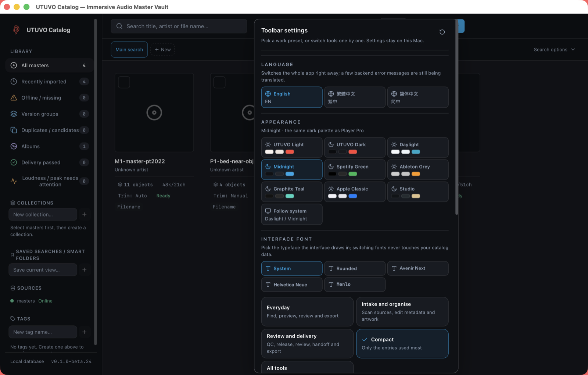
Task: Click the Loudness / peak waveform icon
Action: (x=14, y=181)
